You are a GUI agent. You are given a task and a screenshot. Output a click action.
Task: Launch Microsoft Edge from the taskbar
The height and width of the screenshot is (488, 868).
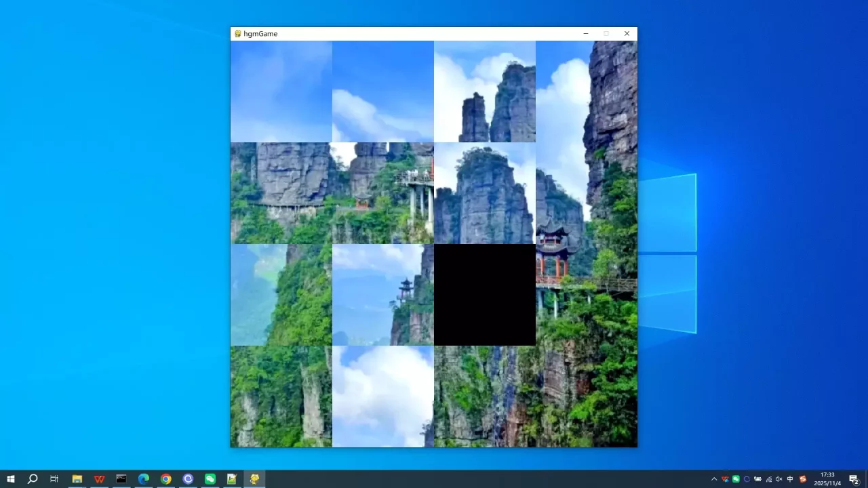[x=143, y=479]
